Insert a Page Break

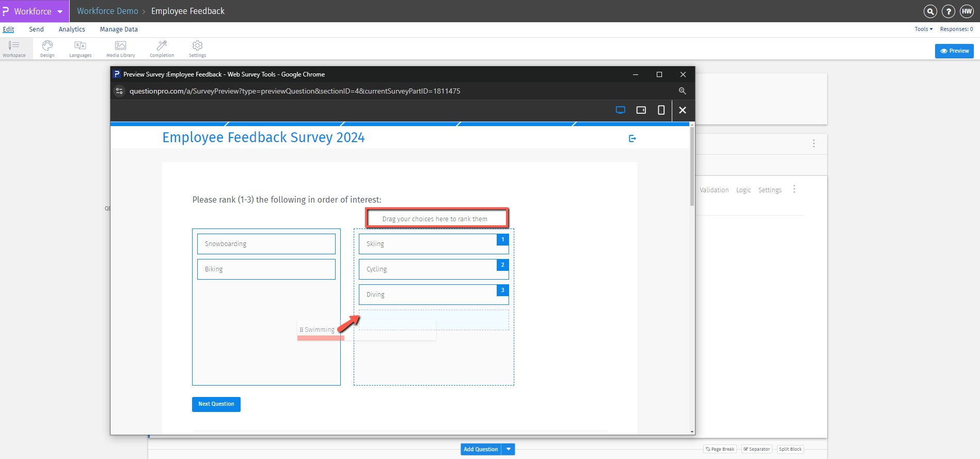pos(720,449)
